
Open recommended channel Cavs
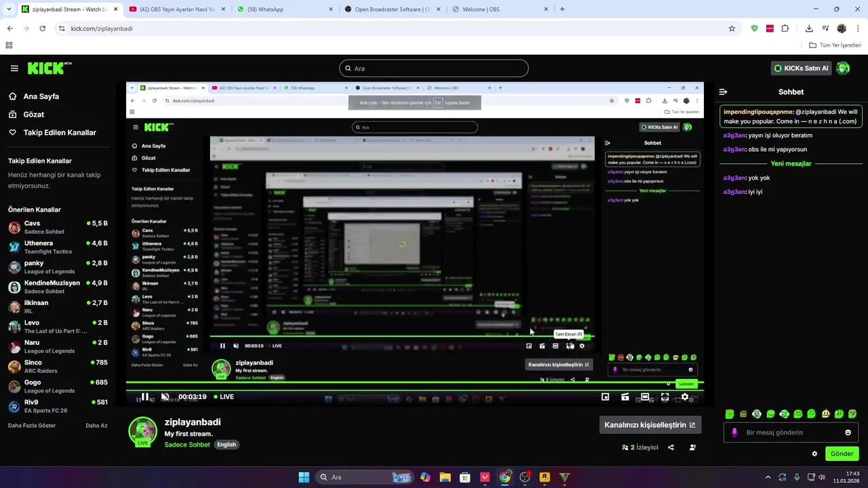57,227
